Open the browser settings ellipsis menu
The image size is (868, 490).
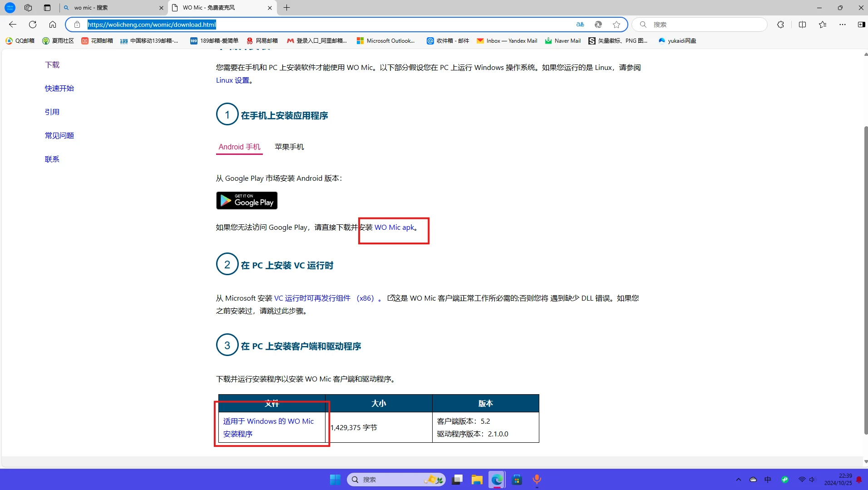[842, 25]
